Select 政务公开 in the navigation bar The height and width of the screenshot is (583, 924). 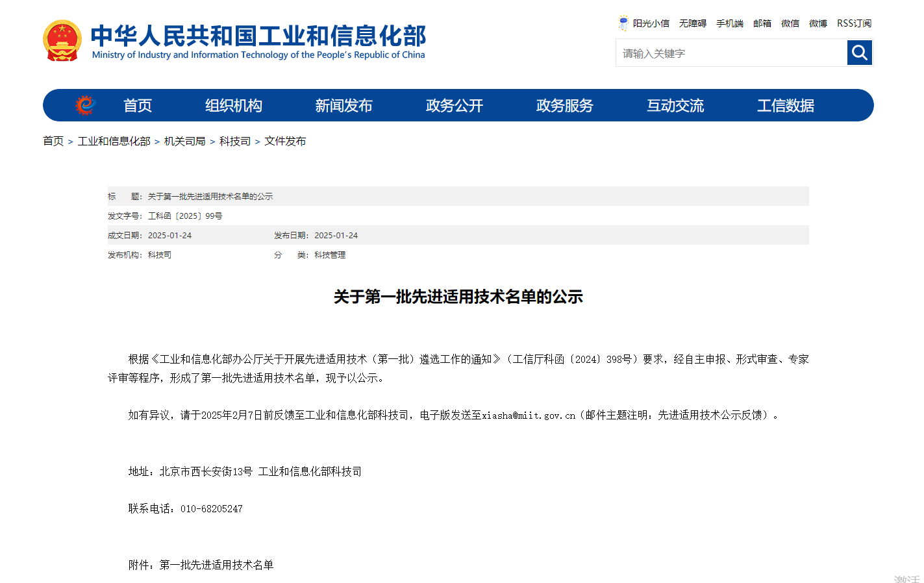(x=455, y=106)
